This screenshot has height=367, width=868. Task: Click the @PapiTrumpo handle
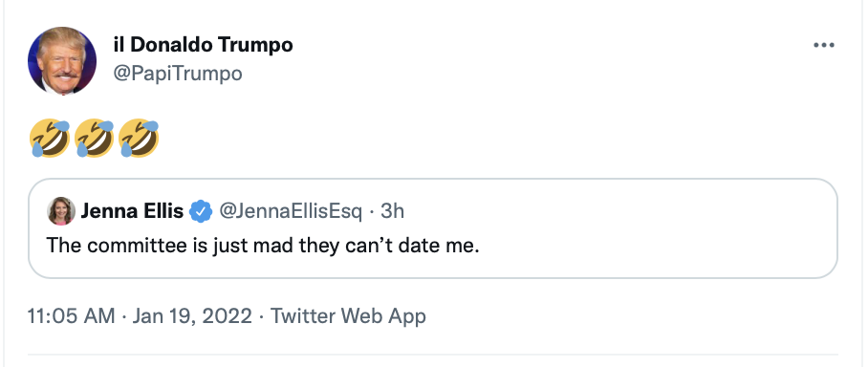point(177,73)
